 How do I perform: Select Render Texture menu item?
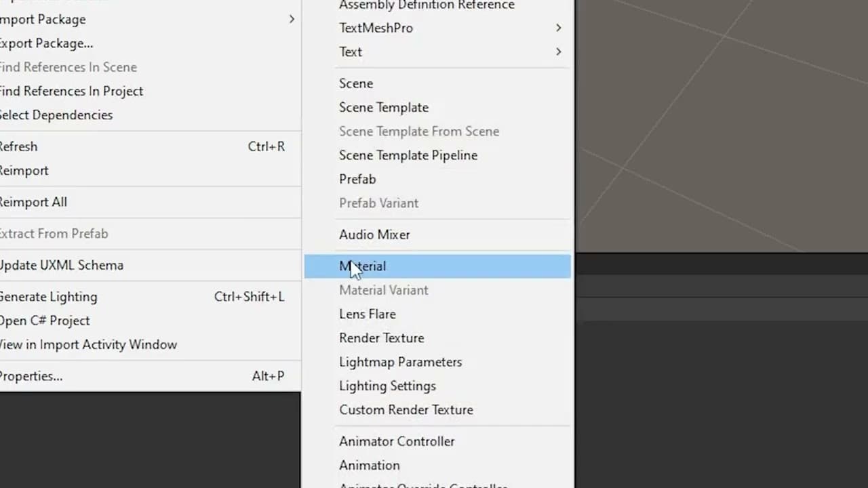click(382, 338)
